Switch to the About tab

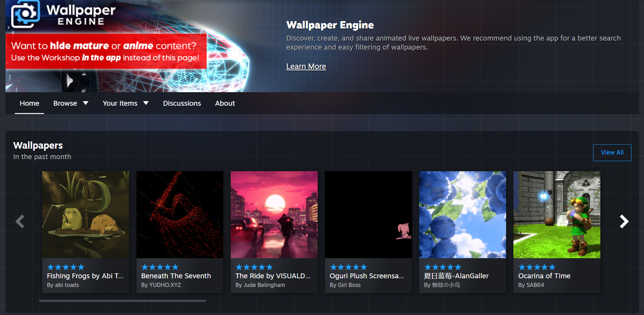point(225,103)
